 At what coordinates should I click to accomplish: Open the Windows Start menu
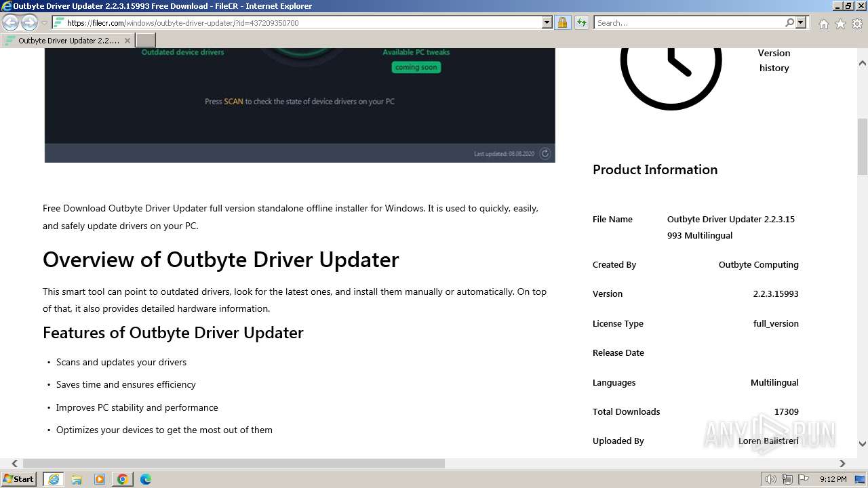click(19, 479)
